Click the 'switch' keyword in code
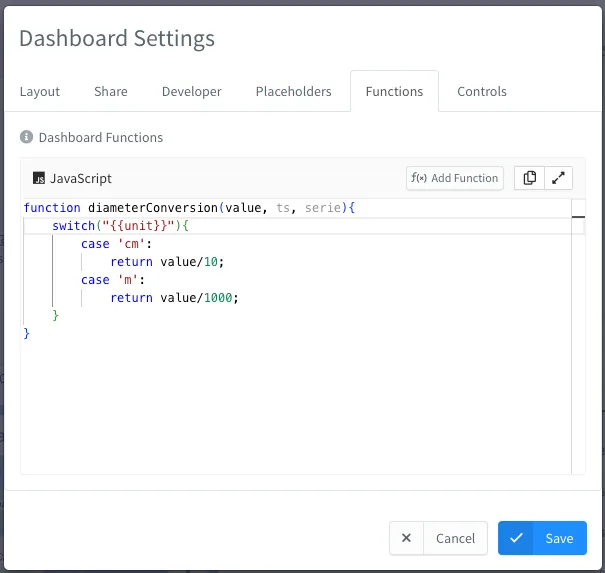Viewport: 605px width, 573px height. (x=74, y=225)
